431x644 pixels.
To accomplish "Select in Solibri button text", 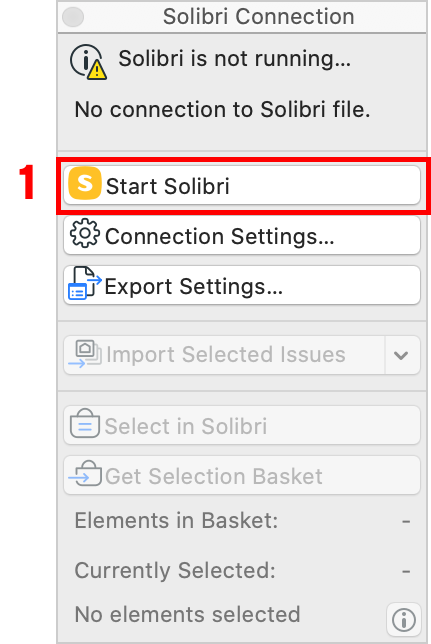I will [x=186, y=426].
